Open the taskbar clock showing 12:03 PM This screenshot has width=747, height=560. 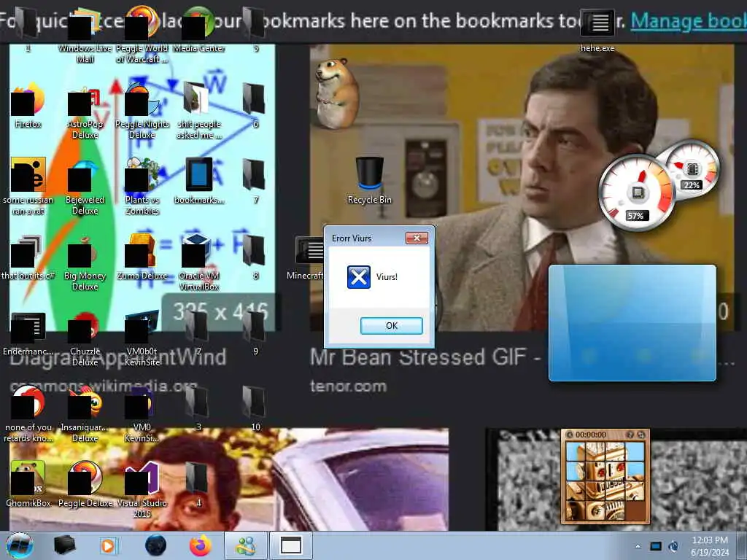[710, 546]
